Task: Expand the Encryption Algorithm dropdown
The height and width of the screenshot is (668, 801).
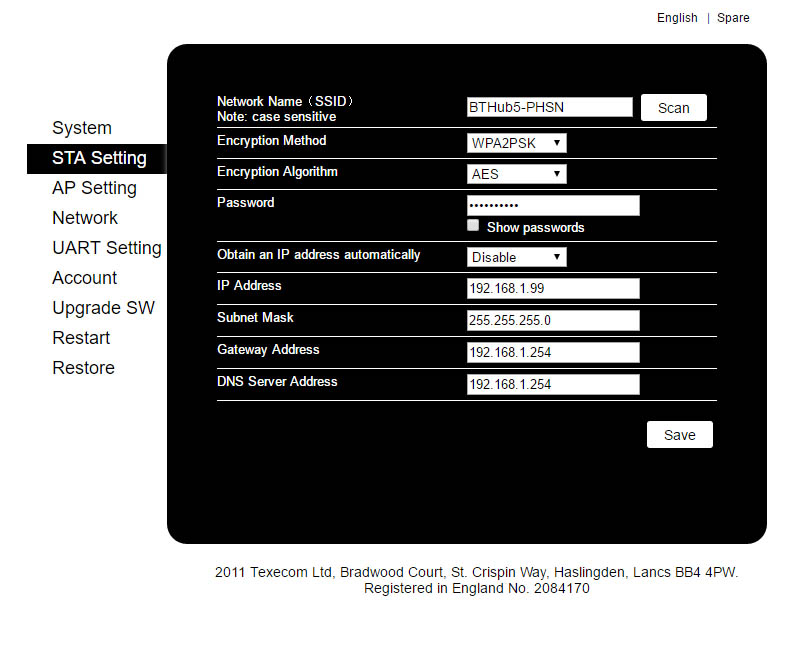Action: click(516, 174)
